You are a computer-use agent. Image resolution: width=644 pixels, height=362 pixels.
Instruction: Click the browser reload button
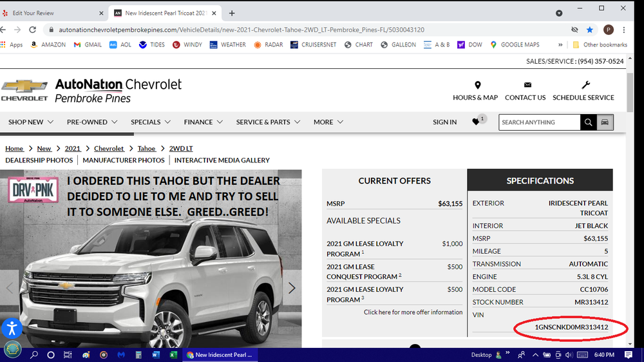[32, 30]
